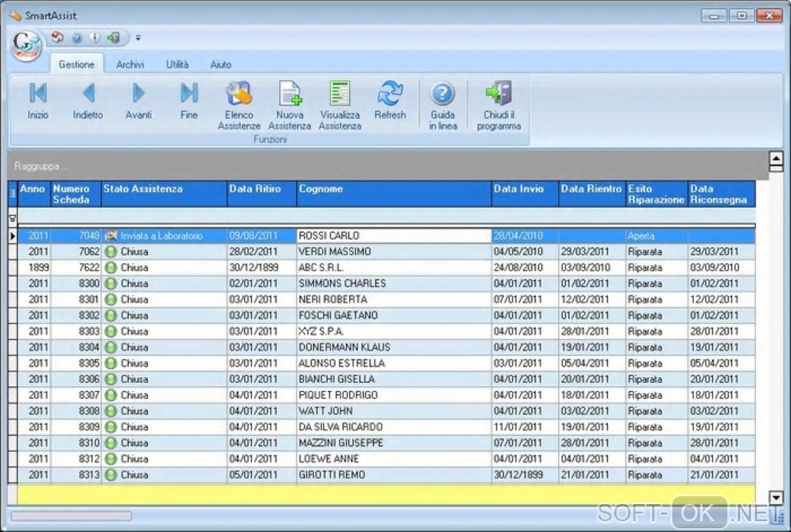
Task: Expand the quick access toolbar dropdown
Action: tap(138, 37)
